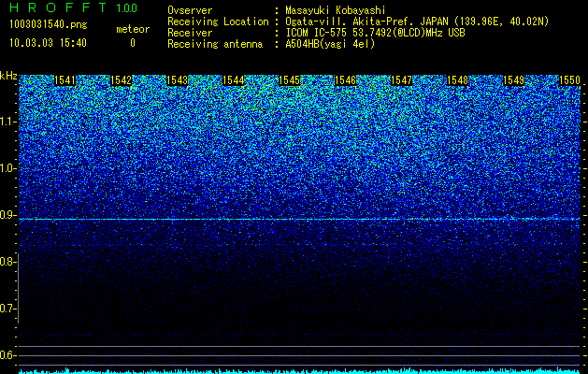Viewport: 588px width, 374px height.
Task: Click the cyan signal level graph at bottom
Action: [300, 371]
